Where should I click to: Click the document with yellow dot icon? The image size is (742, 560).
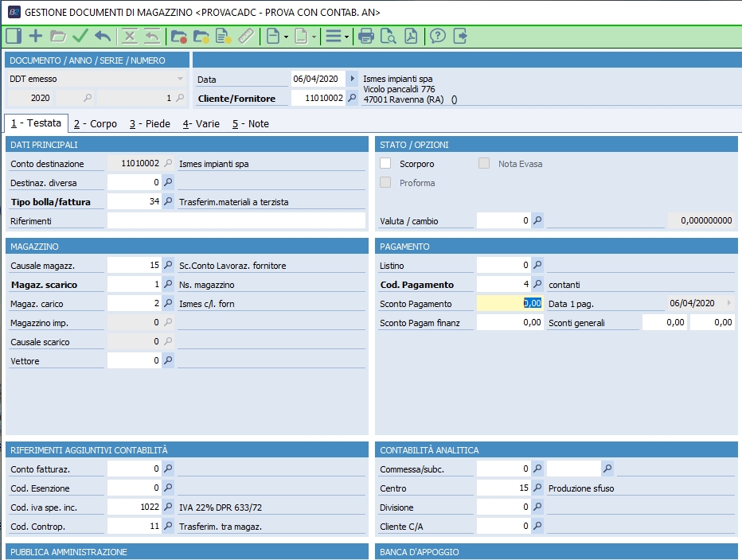coord(223,37)
